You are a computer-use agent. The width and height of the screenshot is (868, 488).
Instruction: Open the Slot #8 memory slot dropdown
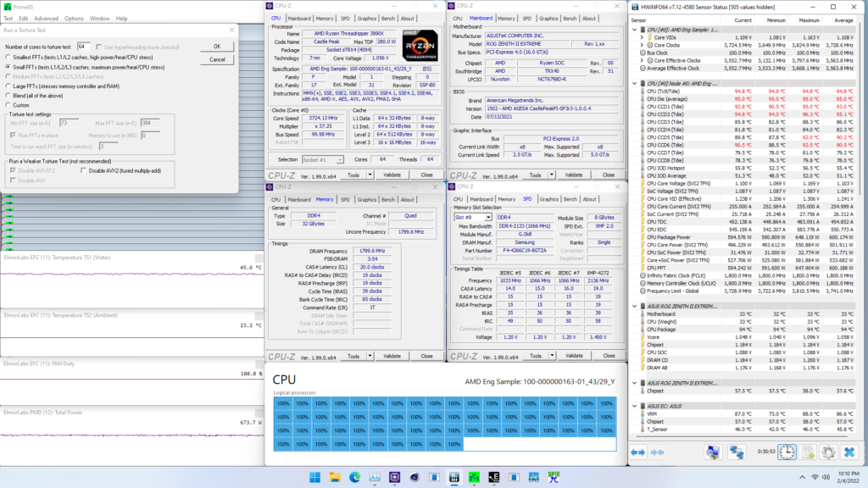pos(473,218)
